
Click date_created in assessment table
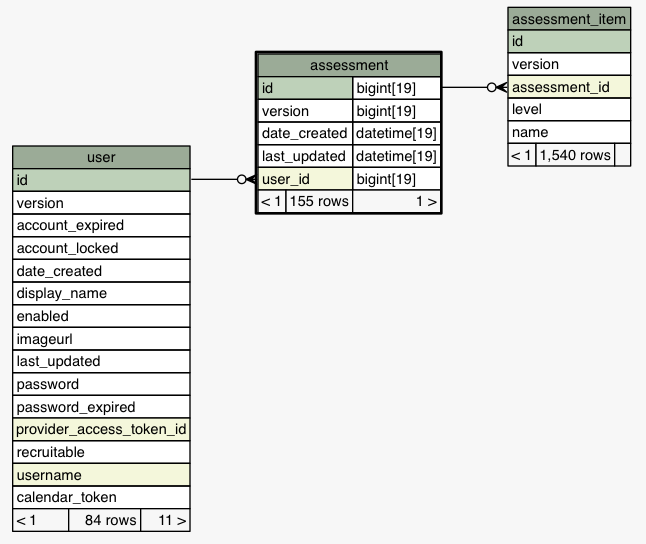click(x=305, y=134)
